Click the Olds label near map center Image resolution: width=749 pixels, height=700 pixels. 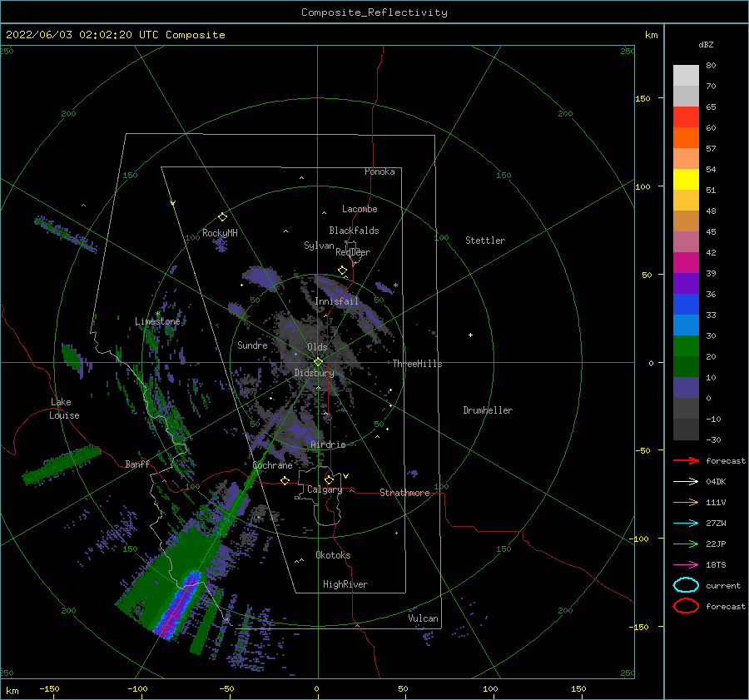tap(317, 347)
